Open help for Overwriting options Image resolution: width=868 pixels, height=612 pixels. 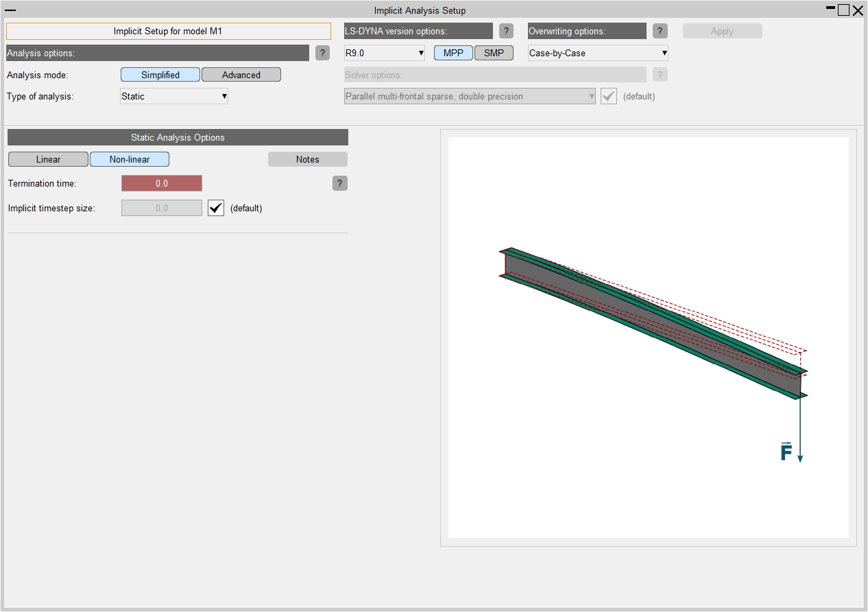point(660,31)
